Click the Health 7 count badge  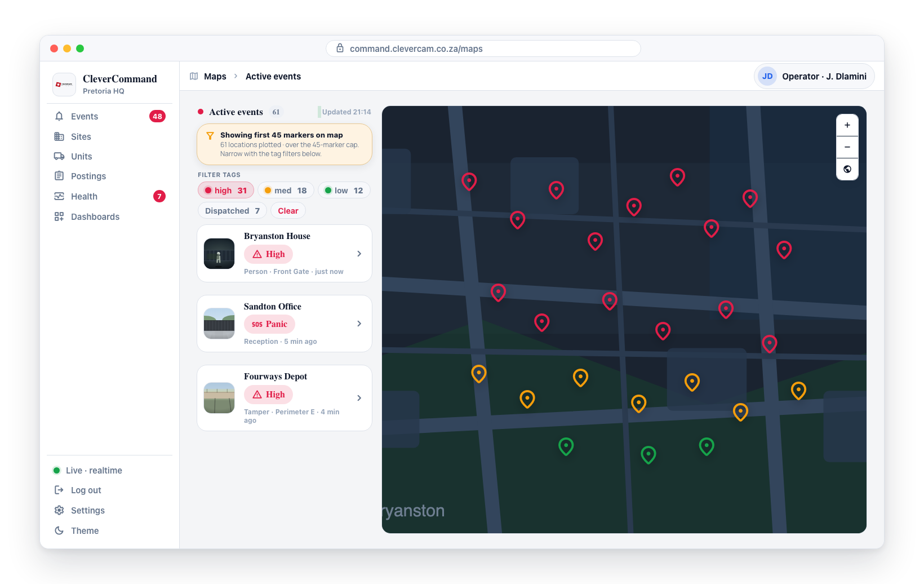coord(159,196)
